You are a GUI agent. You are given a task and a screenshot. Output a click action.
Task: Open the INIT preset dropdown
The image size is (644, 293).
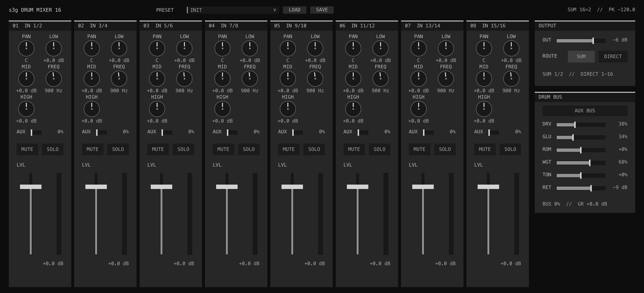point(233,10)
